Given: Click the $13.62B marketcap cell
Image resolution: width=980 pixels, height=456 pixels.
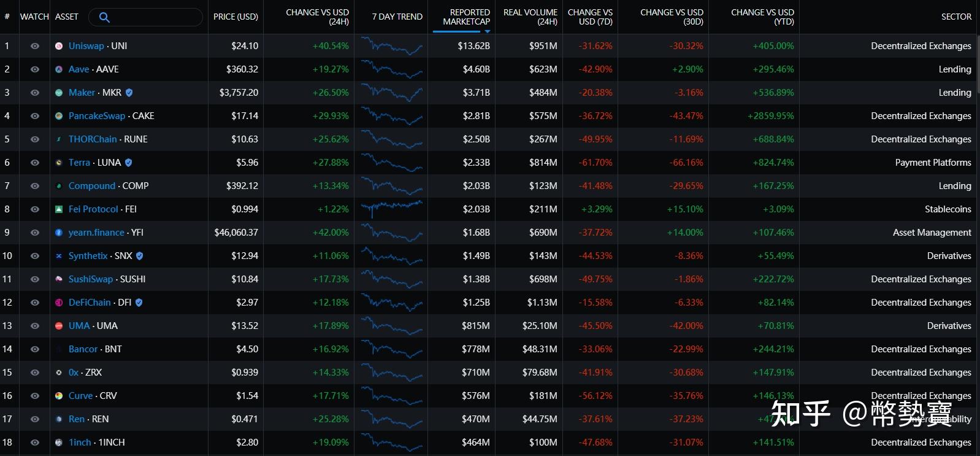Looking at the screenshot, I should tap(473, 46).
